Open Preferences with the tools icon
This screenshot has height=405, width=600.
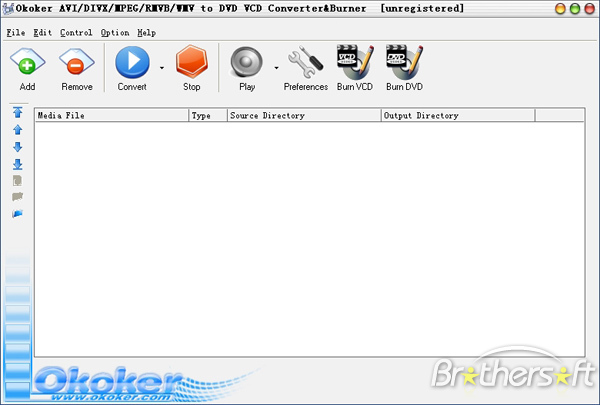[306, 62]
